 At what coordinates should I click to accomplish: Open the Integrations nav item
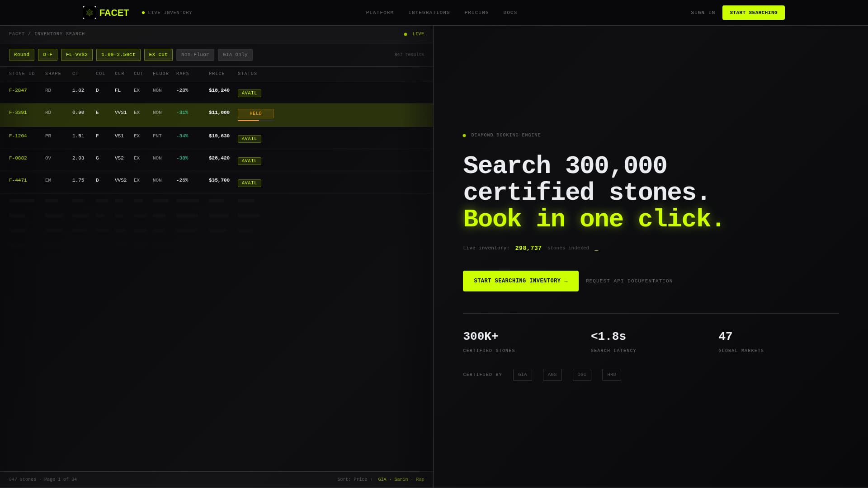(429, 13)
